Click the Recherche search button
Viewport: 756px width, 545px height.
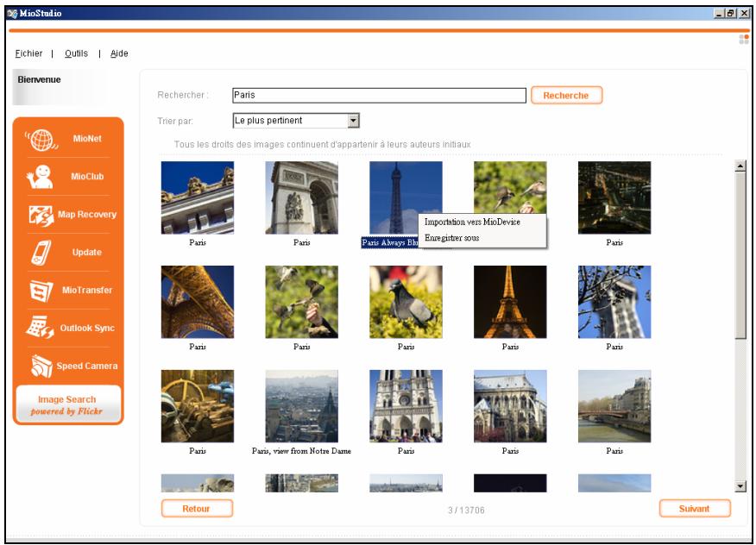click(x=566, y=96)
